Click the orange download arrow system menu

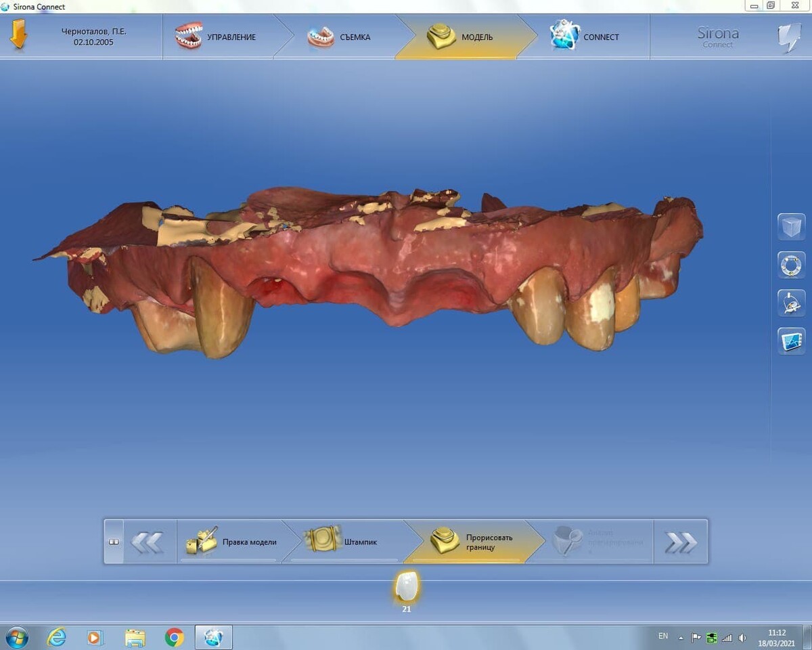[18, 36]
